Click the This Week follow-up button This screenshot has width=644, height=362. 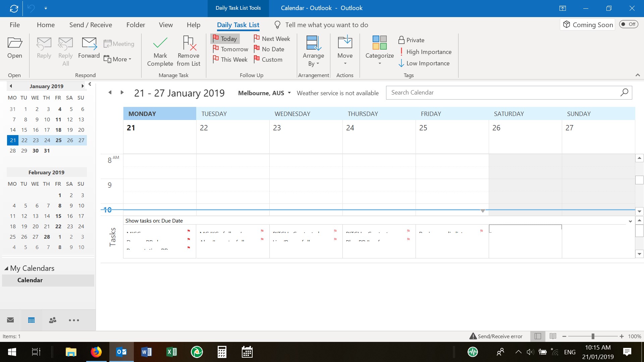pos(230,59)
